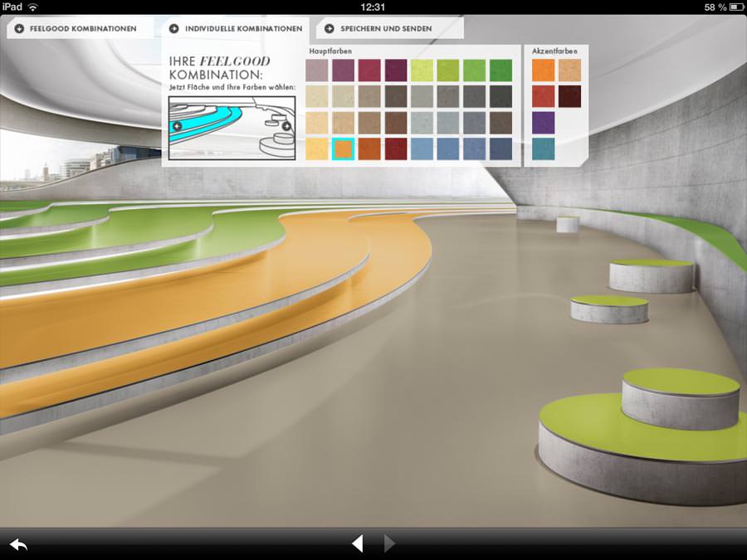Choose the dark aubergine swatch in first row
The height and width of the screenshot is (560, 747).
tap(396, 71)
